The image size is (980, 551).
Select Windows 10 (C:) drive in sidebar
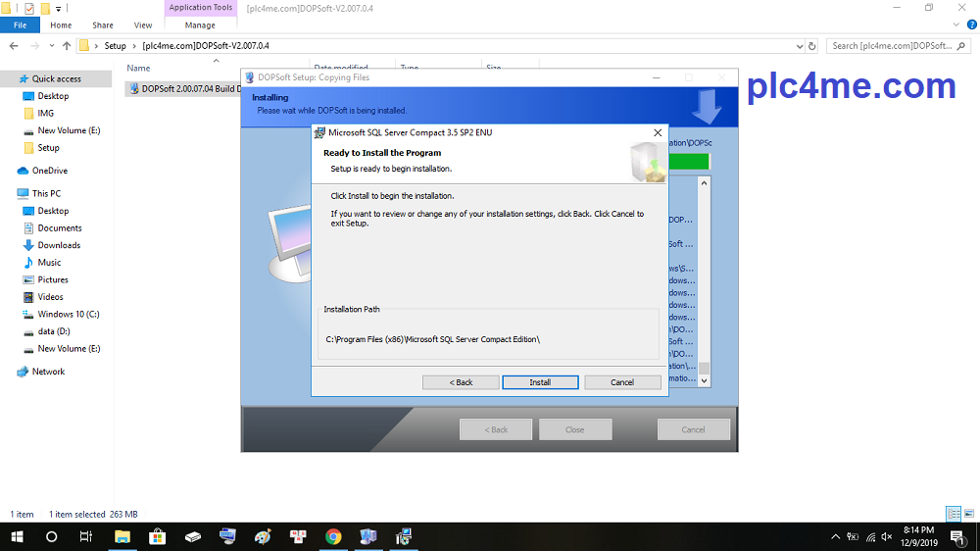coord(68,315)
